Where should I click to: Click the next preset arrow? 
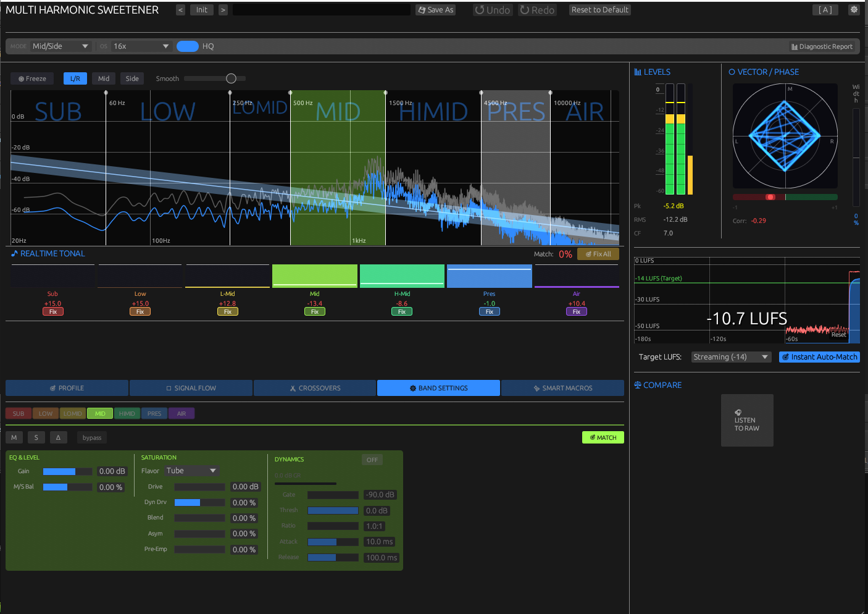pos(223,10)
